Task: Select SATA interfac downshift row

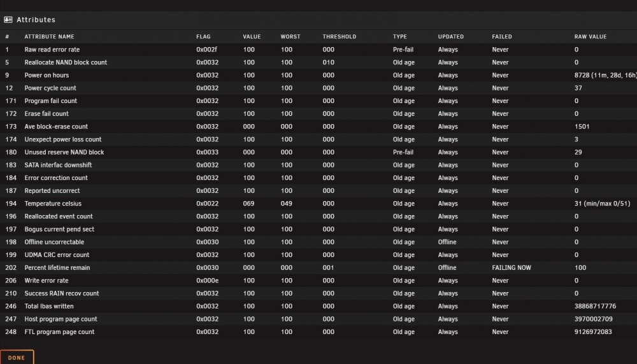Action: (318, 165)
